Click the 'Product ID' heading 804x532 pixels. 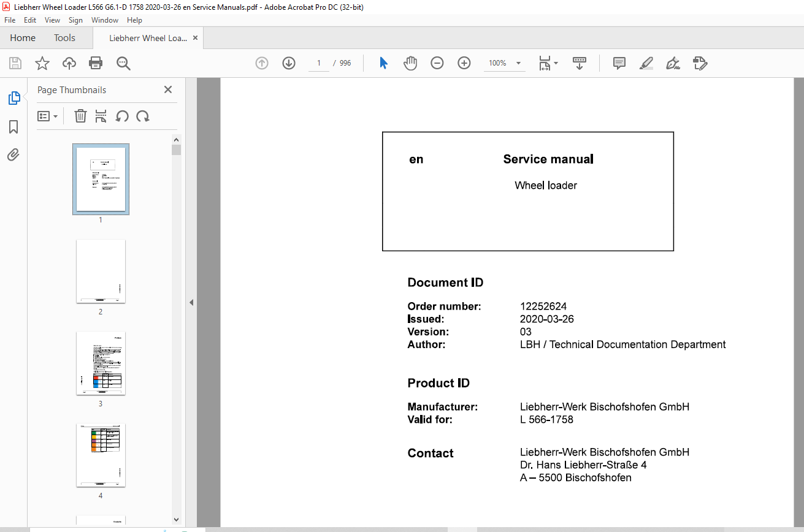pos(438,383)
